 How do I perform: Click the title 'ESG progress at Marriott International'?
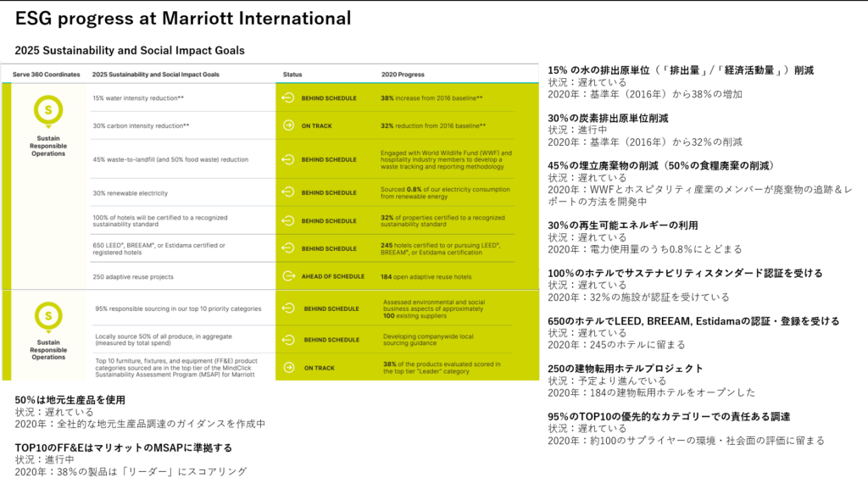pos(183,19)
